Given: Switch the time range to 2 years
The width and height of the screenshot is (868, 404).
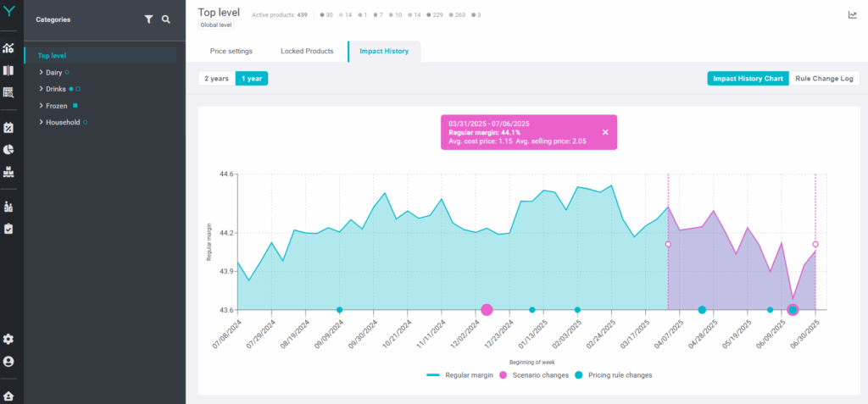Looking at the screenshot, I should coord(216,79).
